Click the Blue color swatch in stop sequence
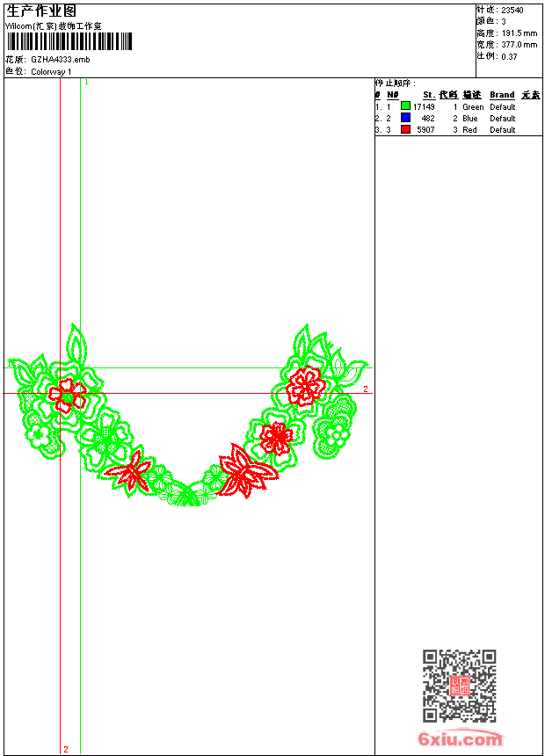 tap(405, 118)
